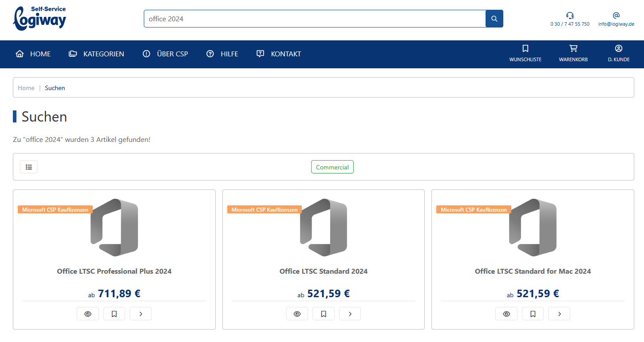
Task: Click arrow for Office LTSC Standard for Mac
Action: click(x=559, y=314)
